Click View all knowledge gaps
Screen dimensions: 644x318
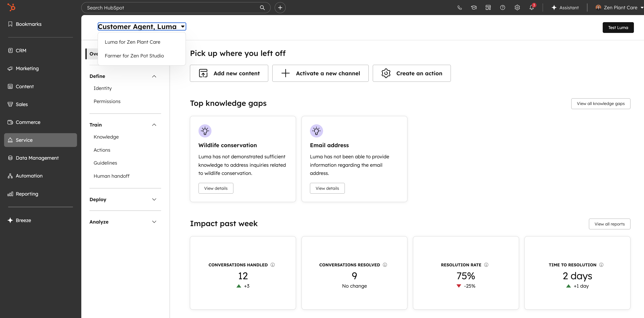pyautogui.click(x=601, y=103)
